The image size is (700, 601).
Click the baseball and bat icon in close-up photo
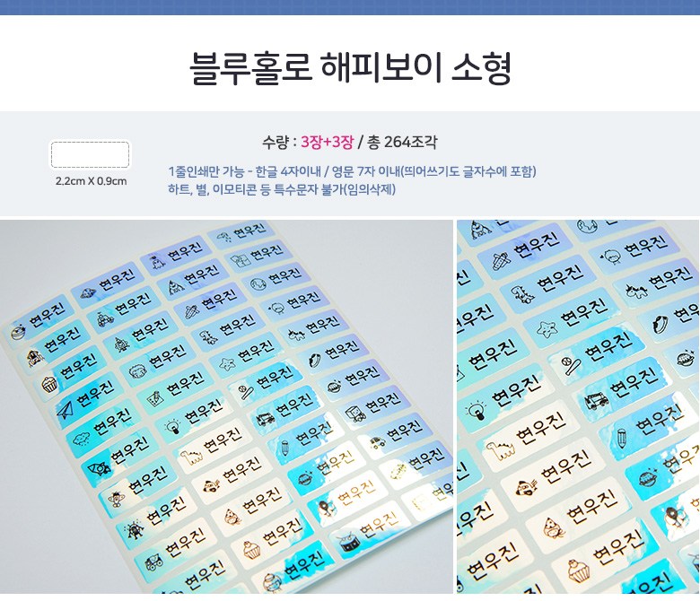point(571,365)
